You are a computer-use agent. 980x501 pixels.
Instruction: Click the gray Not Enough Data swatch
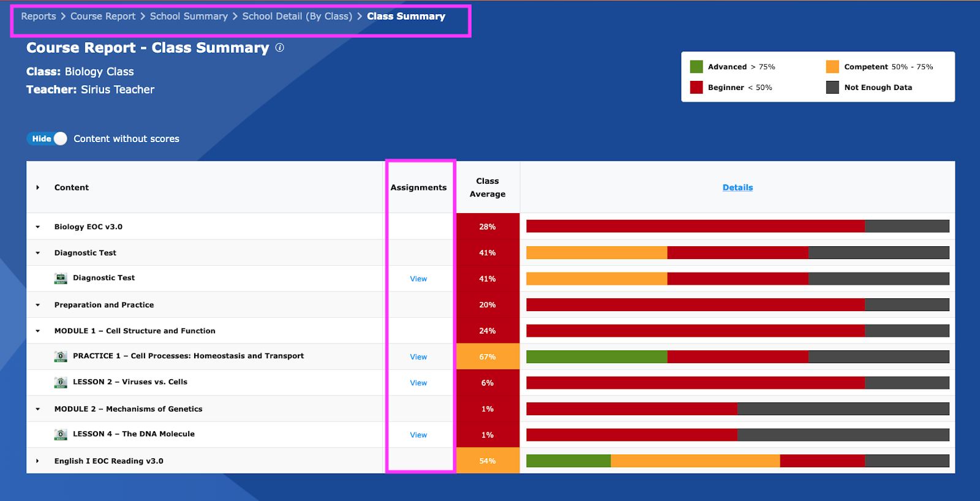832,88
